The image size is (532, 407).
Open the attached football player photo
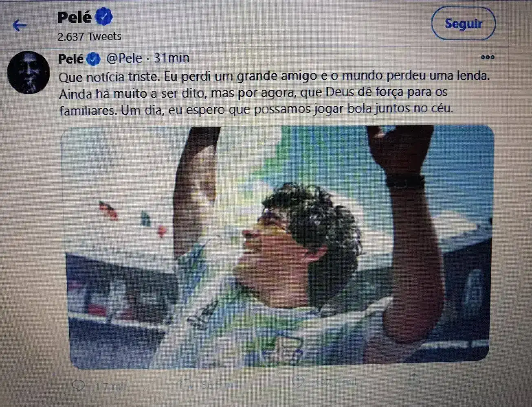pos(278,247)
